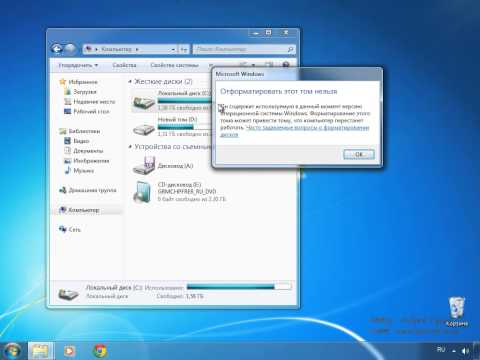Click the Explorer search field

244,49
